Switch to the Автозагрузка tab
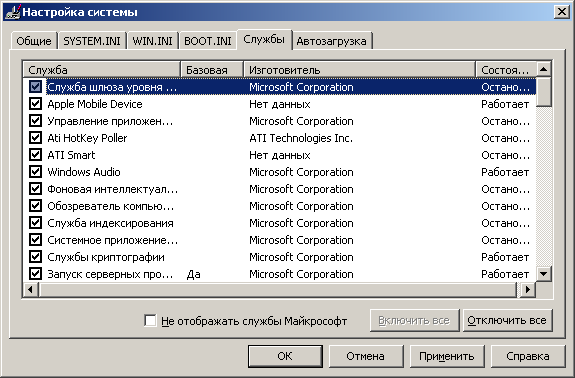 332,41
